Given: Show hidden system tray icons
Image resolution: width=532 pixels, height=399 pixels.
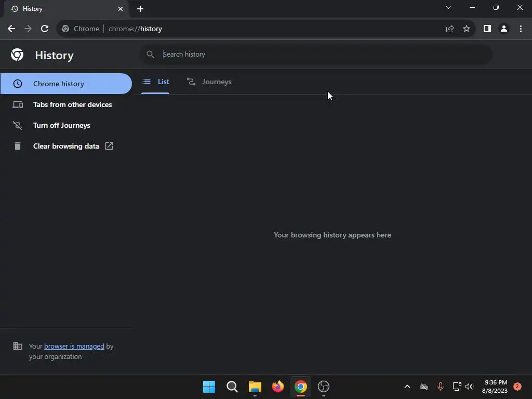Looking at the screenshot, I should [407, 387].
